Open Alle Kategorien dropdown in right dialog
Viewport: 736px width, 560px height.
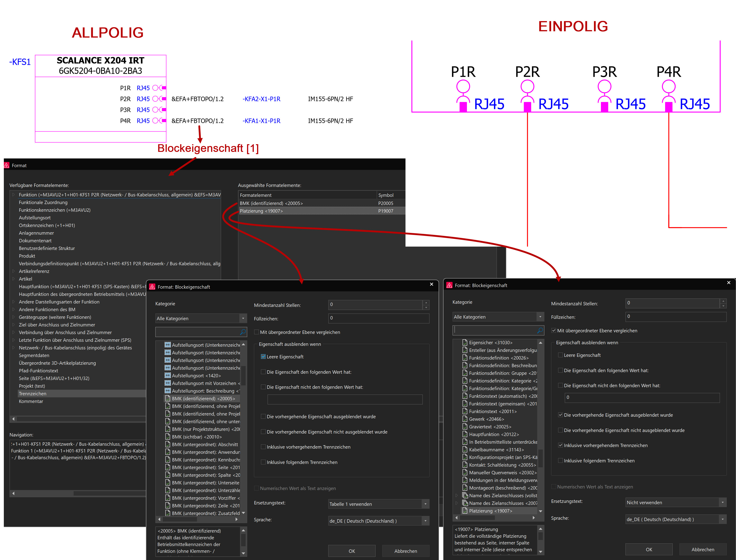click(x=498, y=317)
